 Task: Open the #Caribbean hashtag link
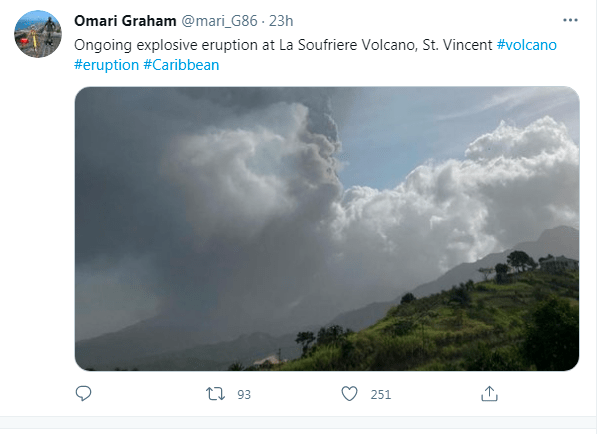181,65
